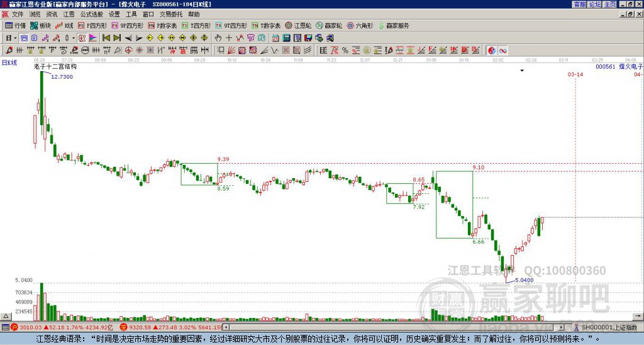
Task: Click scrollbar right arrow
Action: pyautogui.click(x=562, y=327)
